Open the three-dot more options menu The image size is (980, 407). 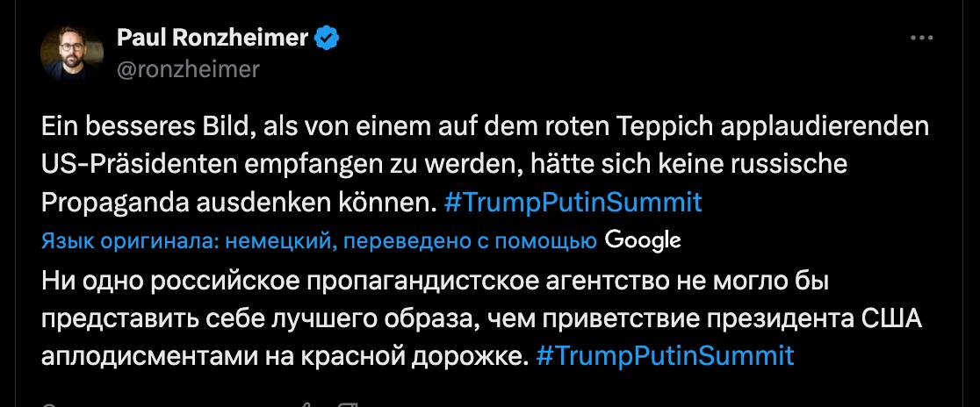[921, 39]
